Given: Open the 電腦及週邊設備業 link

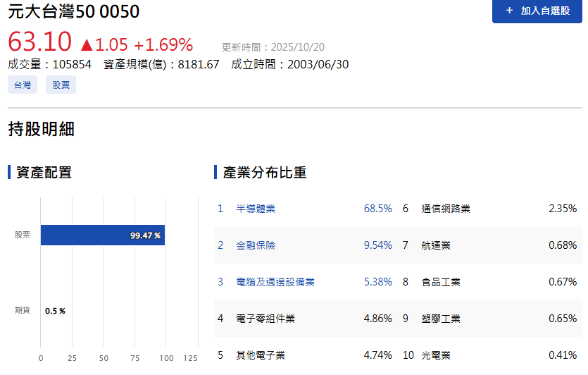Looking at the screenshot, I should tap(275, 282).
